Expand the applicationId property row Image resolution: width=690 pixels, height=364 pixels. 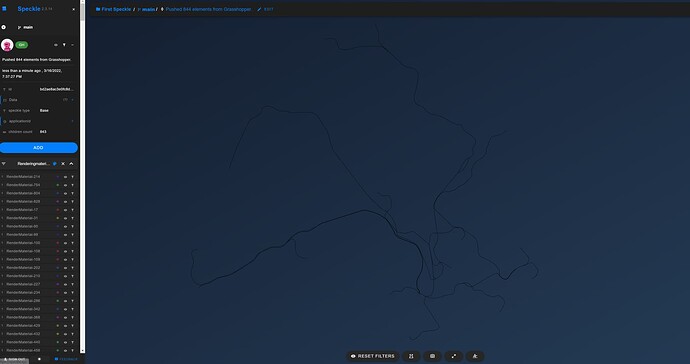pyautogui.click(x=38, y=121)
